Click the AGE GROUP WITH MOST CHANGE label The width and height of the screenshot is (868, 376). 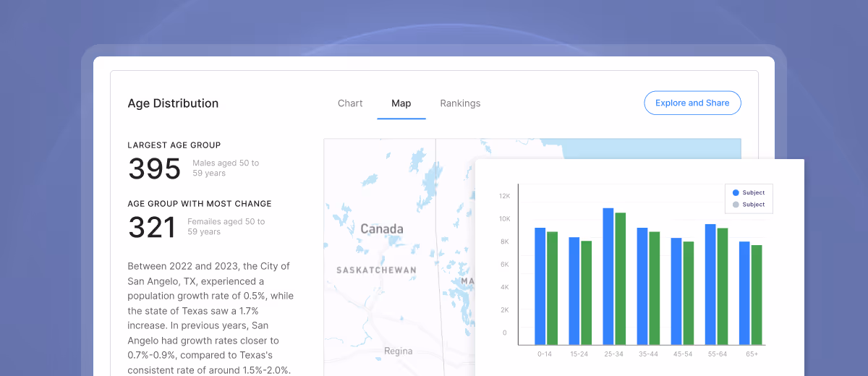200,204
